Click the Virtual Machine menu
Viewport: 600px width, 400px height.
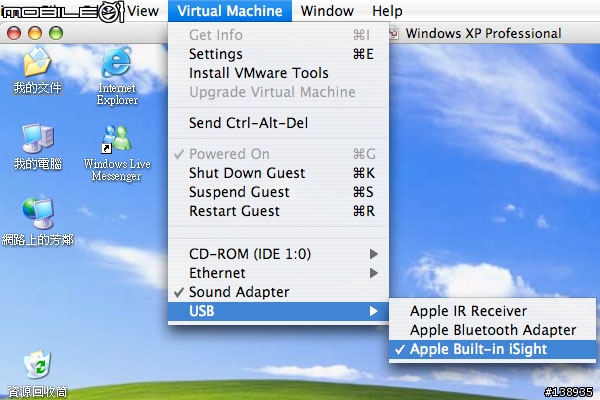tap(230, 11)
